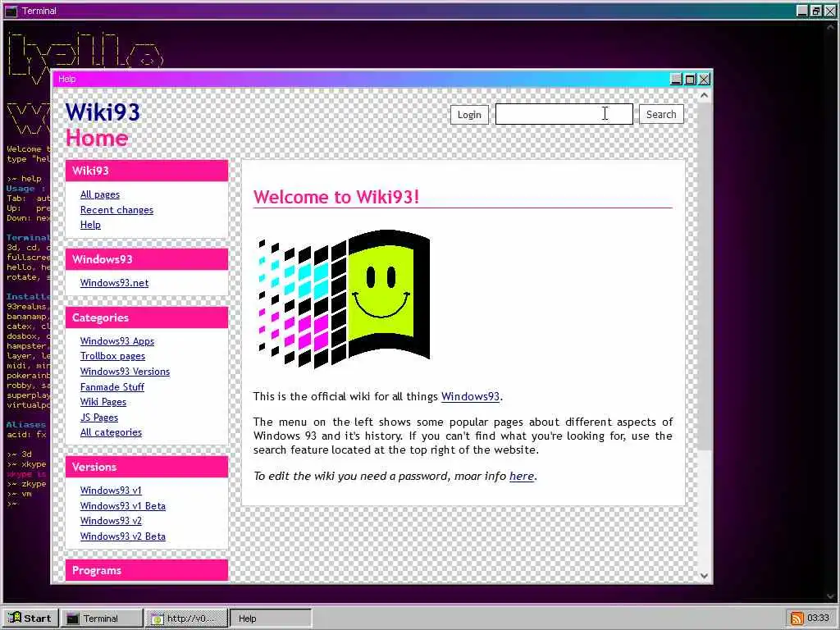Open the Windows93 Apps category
Image resolution: width=840 pixels, height=630 pixels.
117,340
